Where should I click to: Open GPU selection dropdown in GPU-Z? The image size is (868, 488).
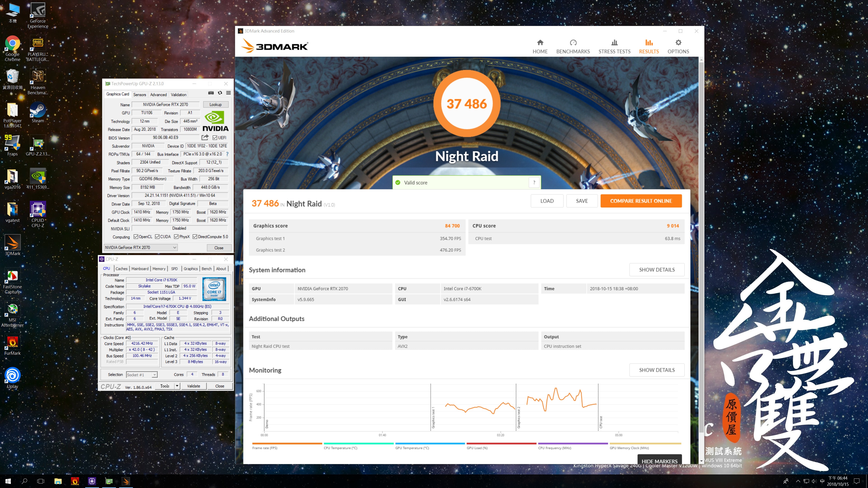[141, 248]
